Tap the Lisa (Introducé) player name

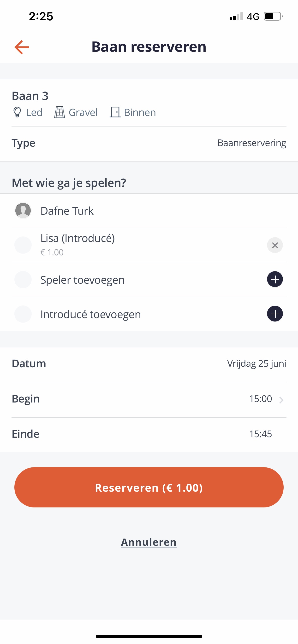pyautogui.click(x=78, y=238)
